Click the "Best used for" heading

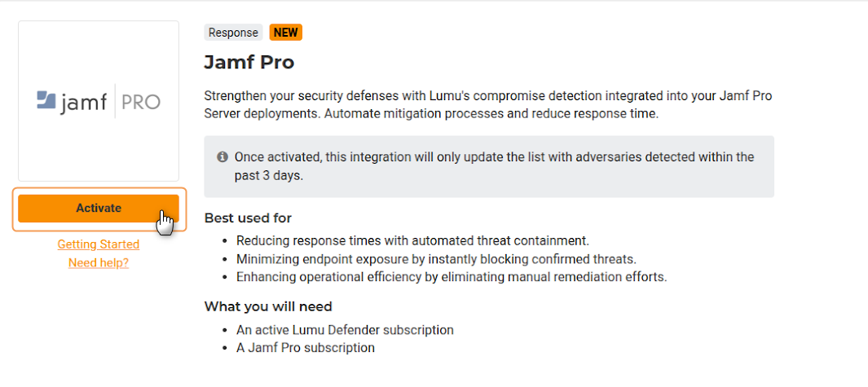(248, 218)
